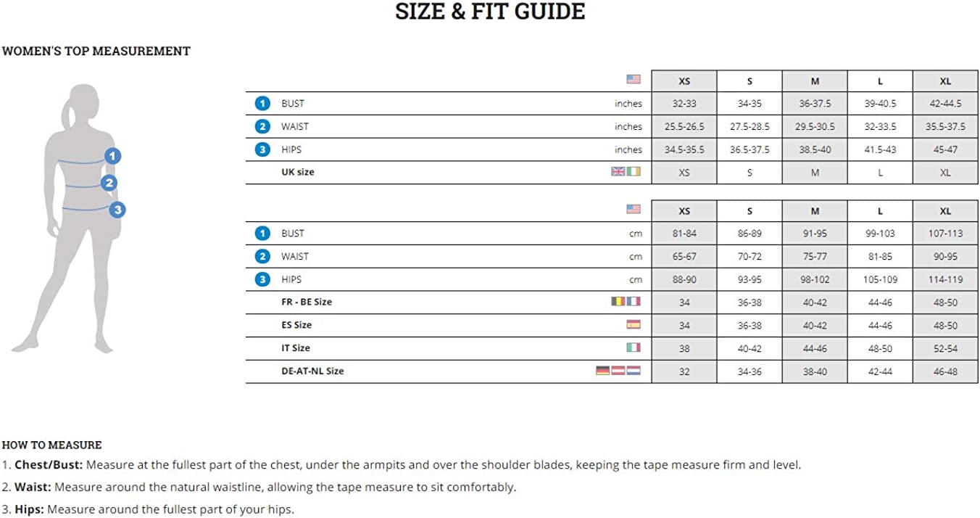Click the Italy flag in IT Size row
Screen dimensions: 980x518
pos(634,348)
